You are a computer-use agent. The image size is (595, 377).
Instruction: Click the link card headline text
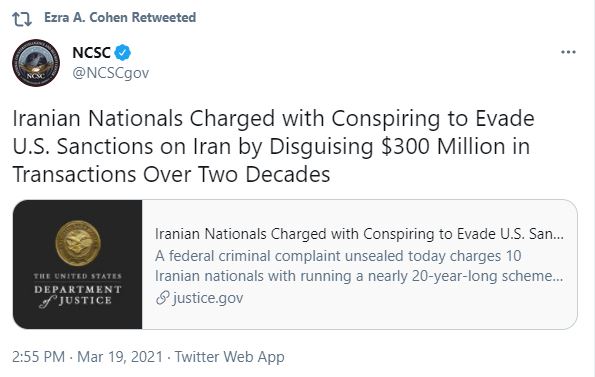(359, 234)
